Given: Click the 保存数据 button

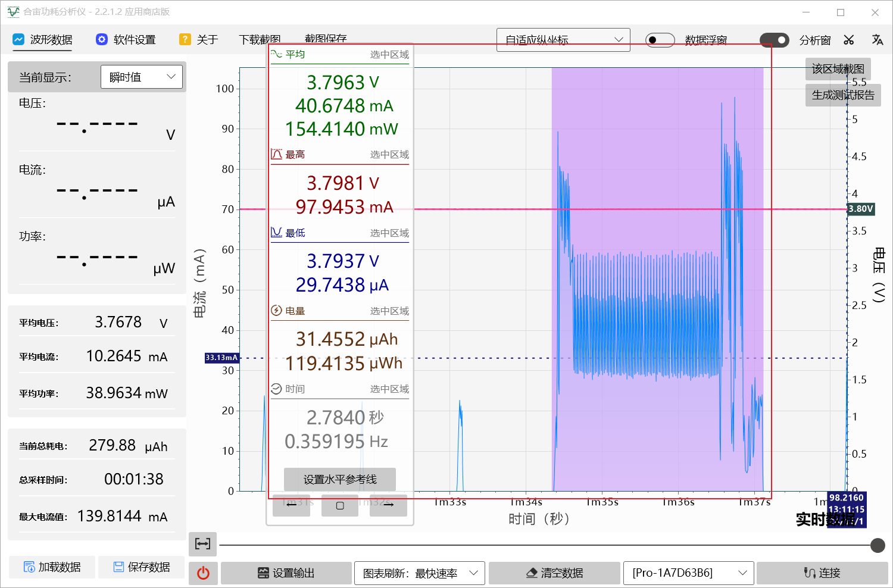Looking at the screenshot, I should point(141,567).
